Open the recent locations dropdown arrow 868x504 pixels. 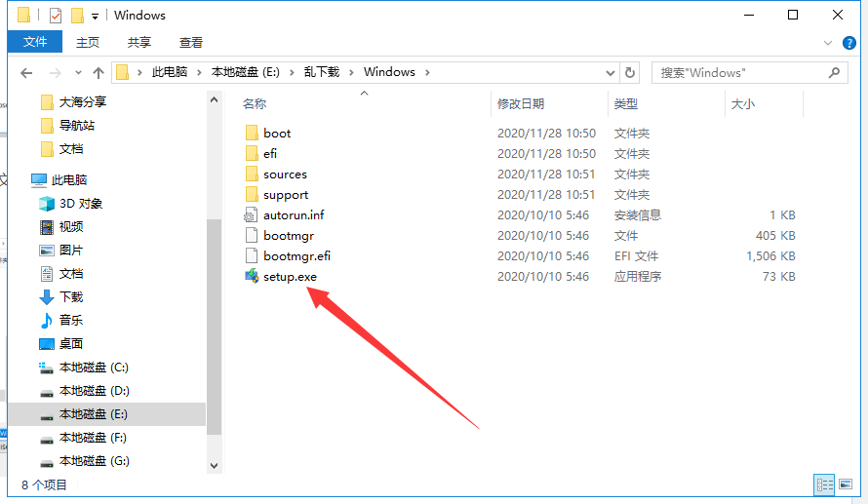tap(77, 73)
